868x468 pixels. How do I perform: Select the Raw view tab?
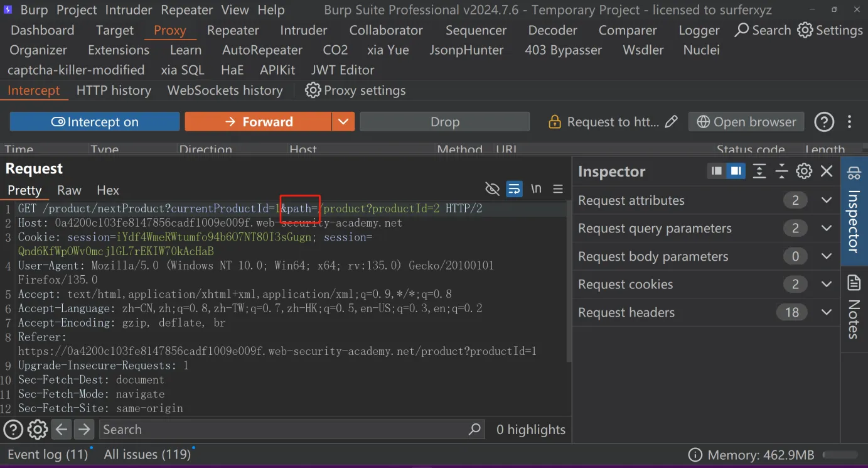[x=69, y=190]
